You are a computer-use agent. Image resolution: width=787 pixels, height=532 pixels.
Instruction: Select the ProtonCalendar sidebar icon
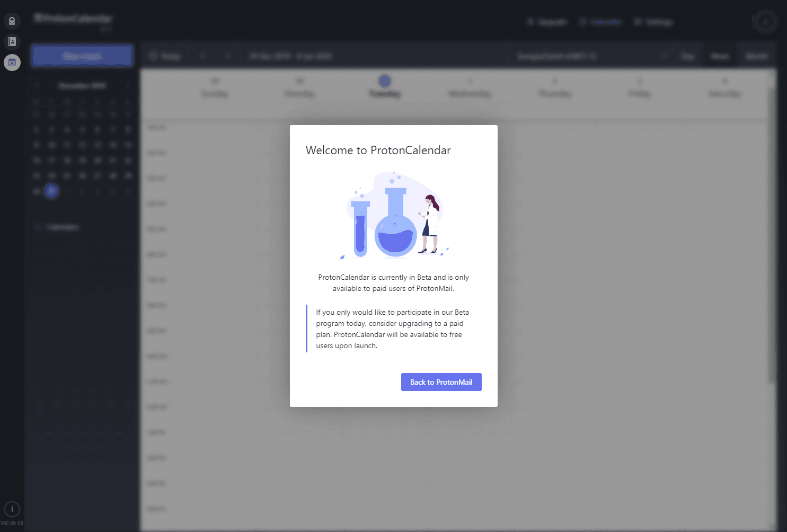pos(12,63)
